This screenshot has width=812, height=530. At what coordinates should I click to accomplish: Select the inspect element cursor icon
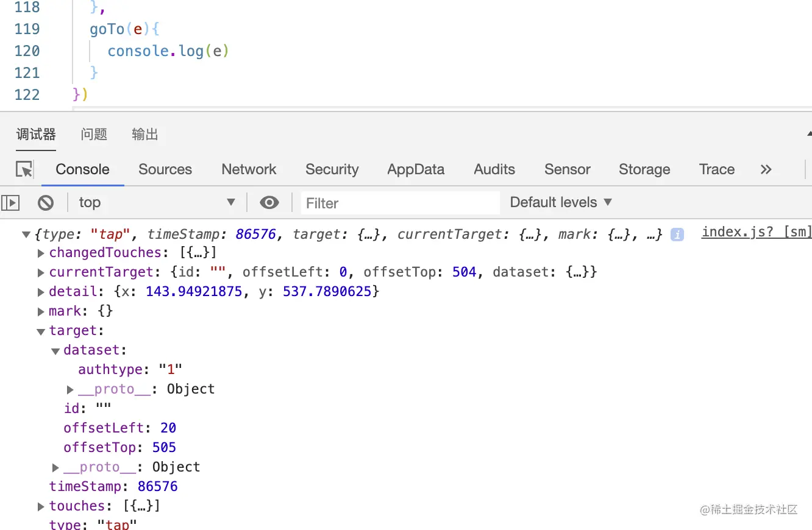pyautogui.click(x=24, y=169)
